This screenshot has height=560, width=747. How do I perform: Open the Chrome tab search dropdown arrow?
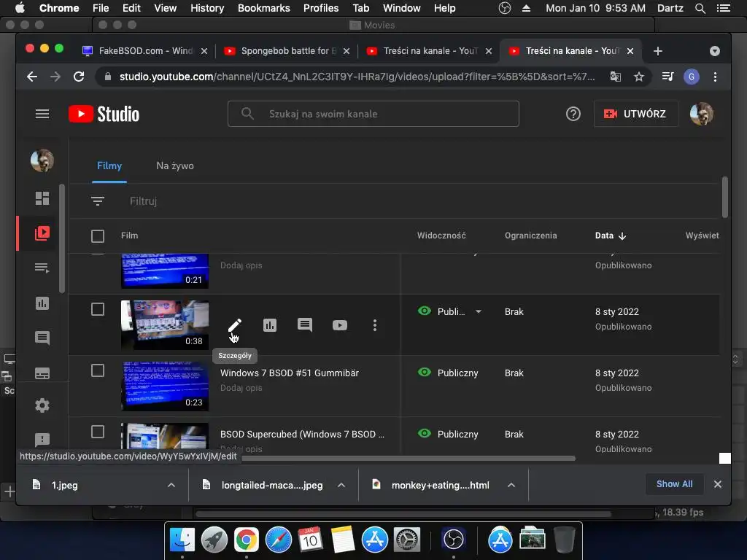click(715, 51)
